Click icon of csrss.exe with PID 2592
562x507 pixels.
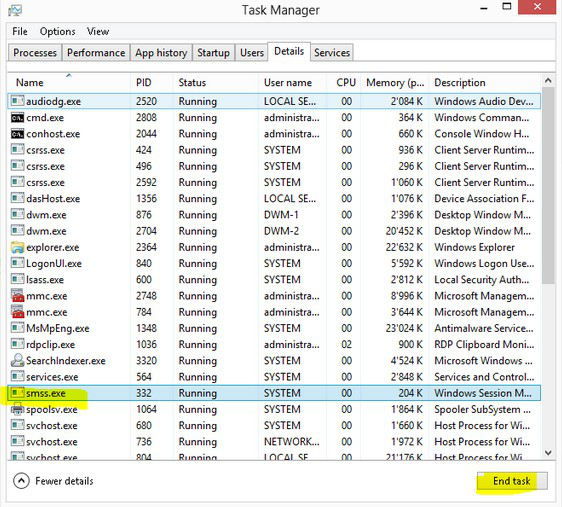[17, 182]
